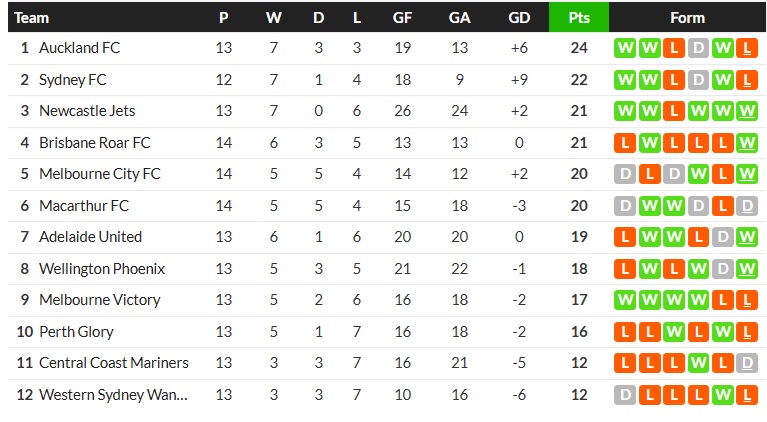Open the Macarthur FC team link
Image resolution: width=767 pixels, height=422 pixels.
(x=84, y=206)
